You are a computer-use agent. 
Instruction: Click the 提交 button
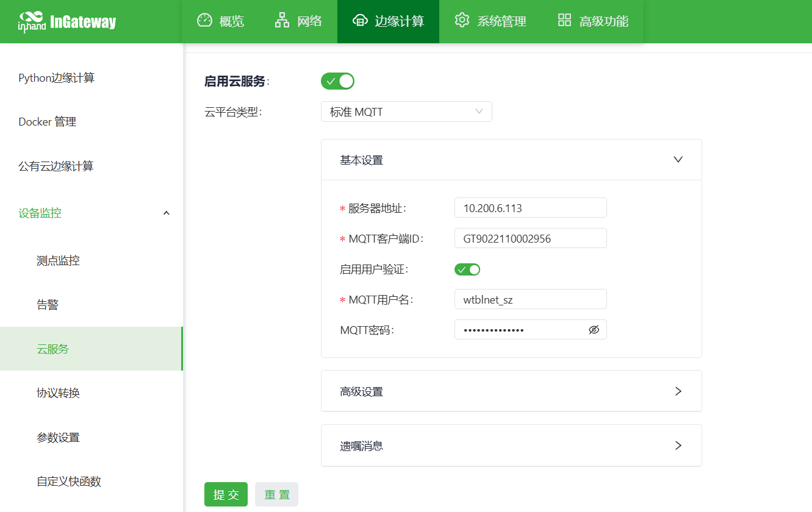226,494
